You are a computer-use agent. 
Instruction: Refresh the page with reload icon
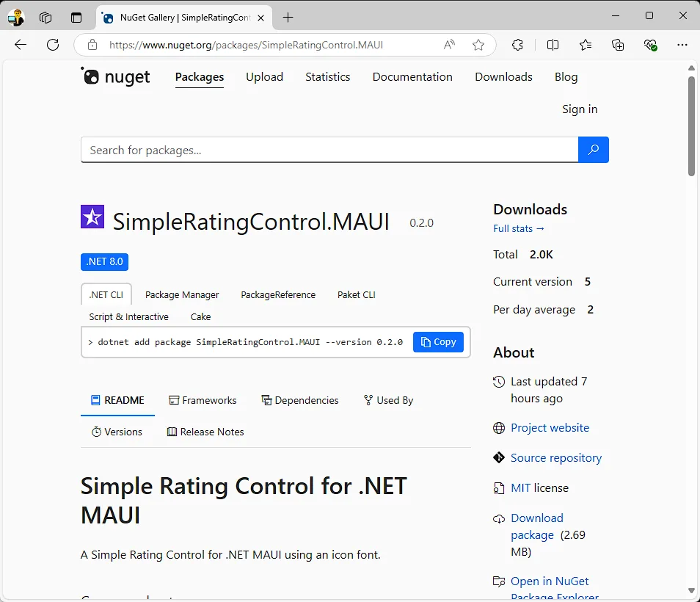[x=53, y=45]
